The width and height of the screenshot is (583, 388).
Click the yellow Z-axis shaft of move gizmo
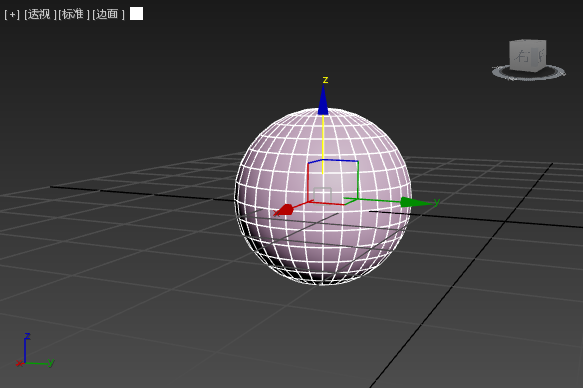[323, 144]
